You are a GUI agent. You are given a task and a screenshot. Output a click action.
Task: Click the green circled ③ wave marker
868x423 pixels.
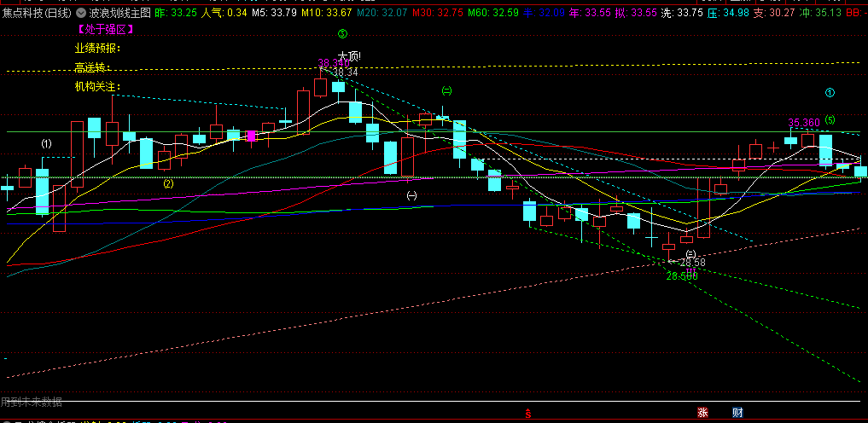click(x=342, y=34)
